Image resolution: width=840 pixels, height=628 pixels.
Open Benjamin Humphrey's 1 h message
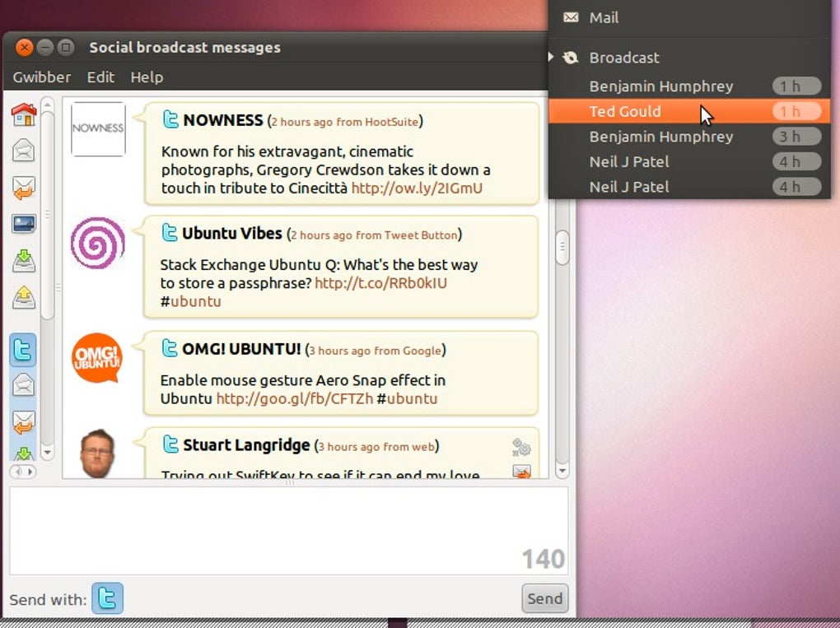[689, 86]
